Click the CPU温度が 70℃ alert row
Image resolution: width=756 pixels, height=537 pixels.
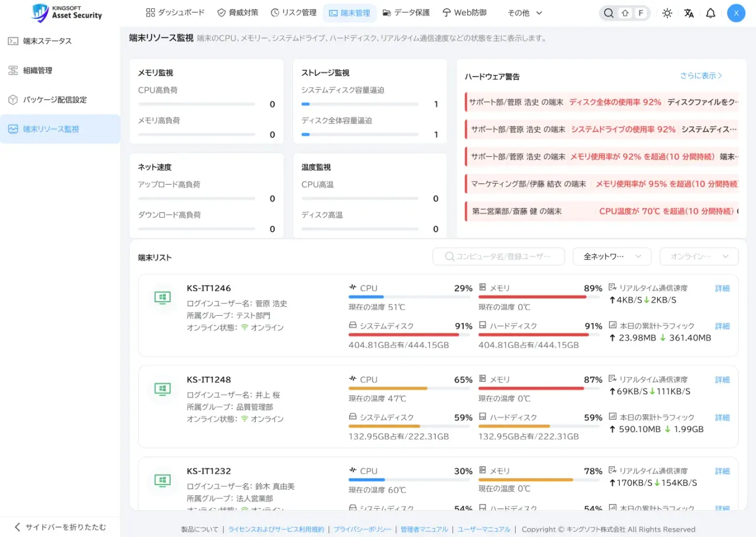(x=602, y=211)
